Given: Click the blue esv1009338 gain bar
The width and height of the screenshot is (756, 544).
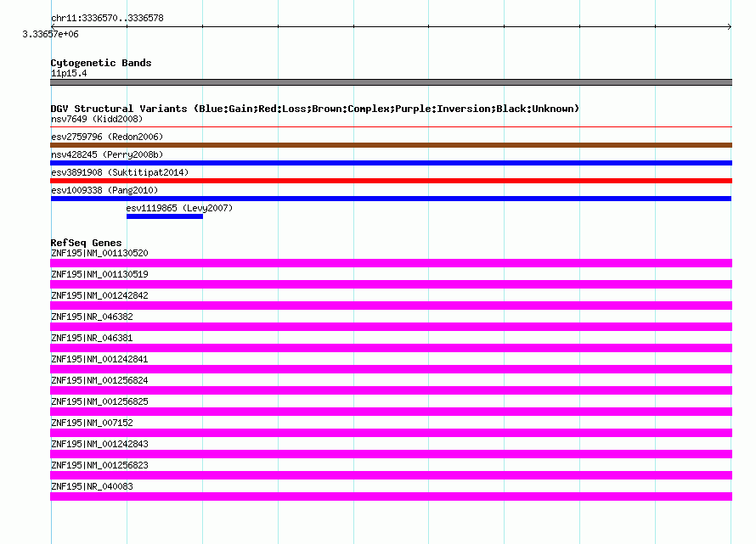Looking at the screenshot, I should [391, 199].
